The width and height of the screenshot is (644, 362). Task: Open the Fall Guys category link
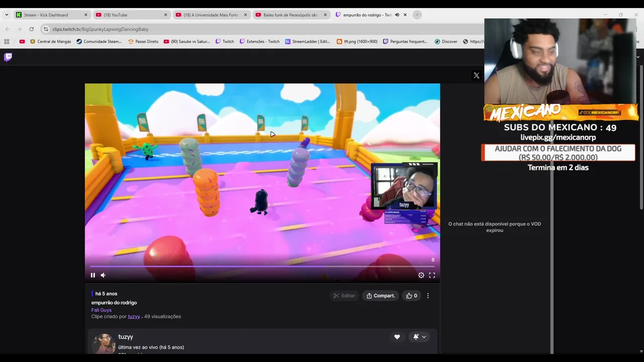click(102, 310)
